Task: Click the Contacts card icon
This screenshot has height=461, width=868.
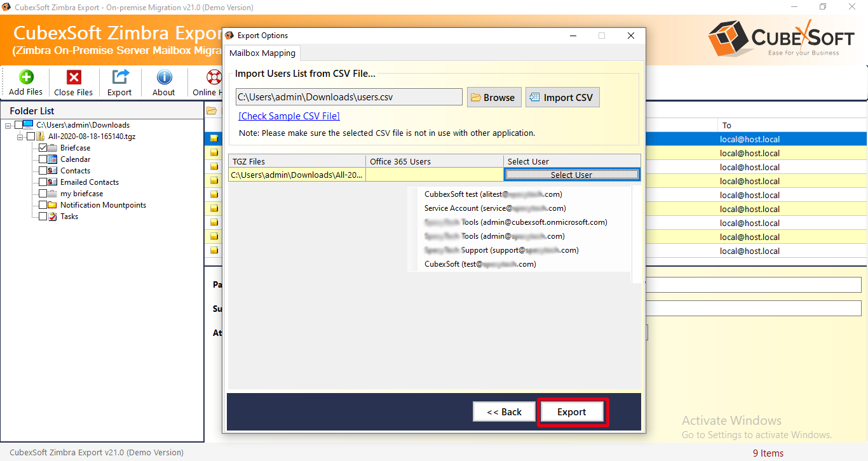Action: click(53, 171)
